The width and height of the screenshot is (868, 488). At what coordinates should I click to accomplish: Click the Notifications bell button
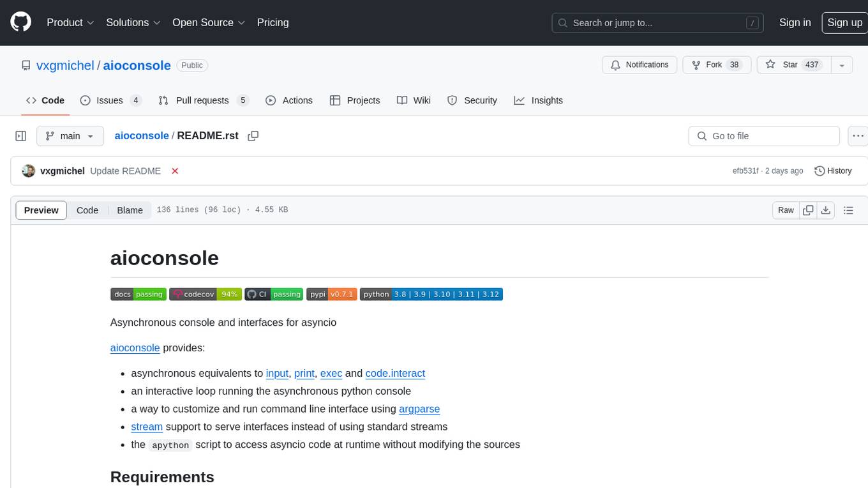click(640, 65)
